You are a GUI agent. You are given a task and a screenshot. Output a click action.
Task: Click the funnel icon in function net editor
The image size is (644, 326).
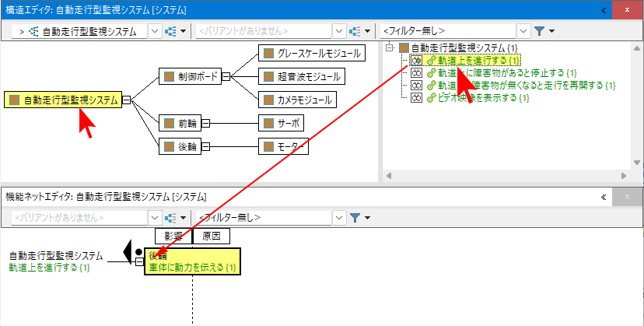355,218
